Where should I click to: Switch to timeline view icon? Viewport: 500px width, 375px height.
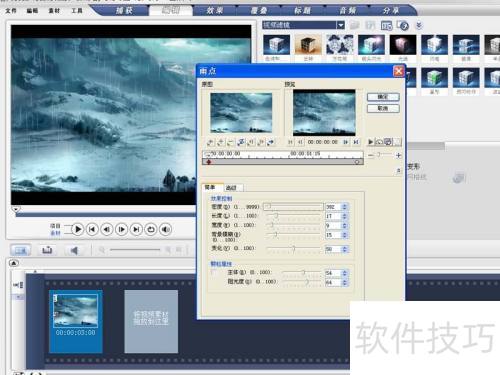tap(47, 250)
